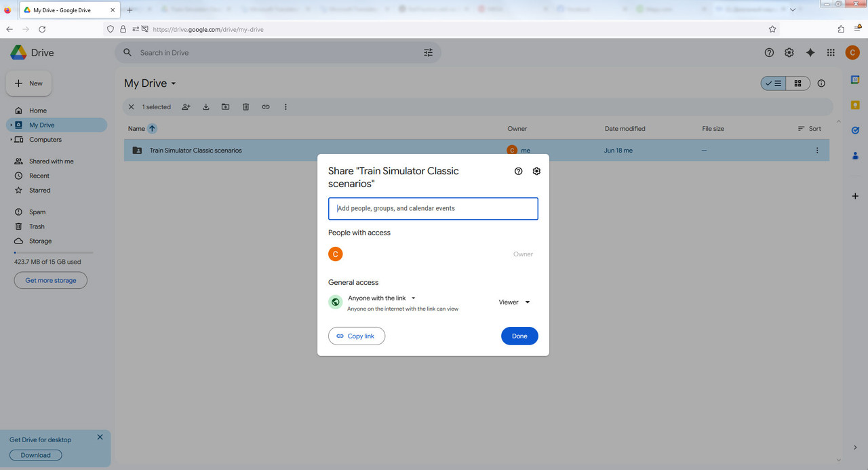
Task: Click the New button in Drive
Action: [x=29, y=83]
